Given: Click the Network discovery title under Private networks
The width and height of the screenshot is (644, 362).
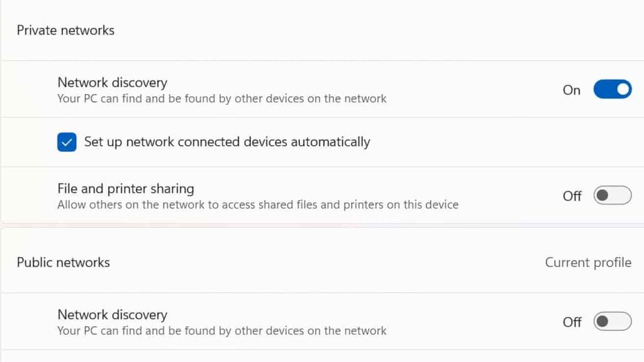Looking at the screenshot, I should [112, 82].
